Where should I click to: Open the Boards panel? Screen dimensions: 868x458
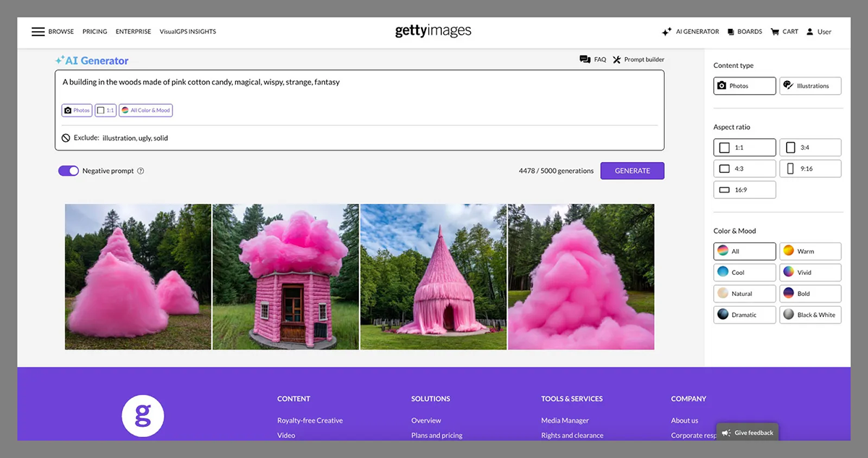tap(744, 31)
